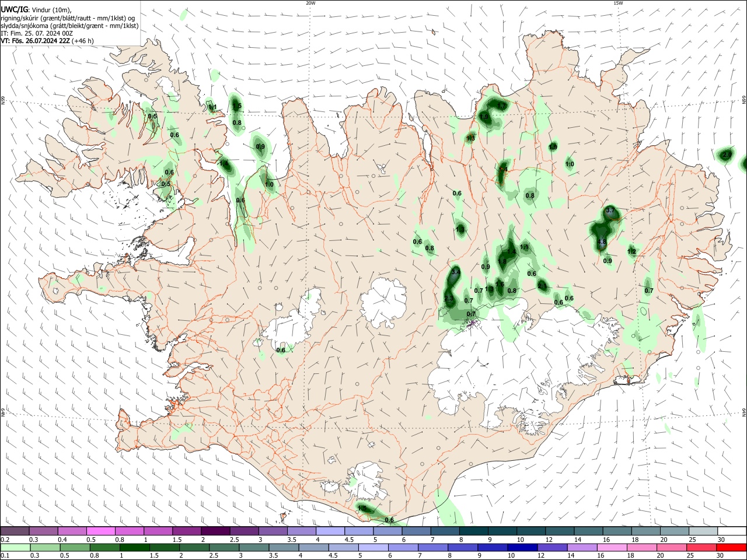747x560 pixels.
Task: Select the darkest green swatch labeled 1 in bottom legend
Action: pyautogui.click(x=134, y=547)
